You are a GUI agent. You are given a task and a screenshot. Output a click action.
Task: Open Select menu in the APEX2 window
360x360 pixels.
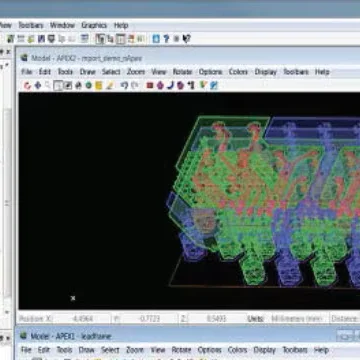pyautogui.click(x=111, y=72)
